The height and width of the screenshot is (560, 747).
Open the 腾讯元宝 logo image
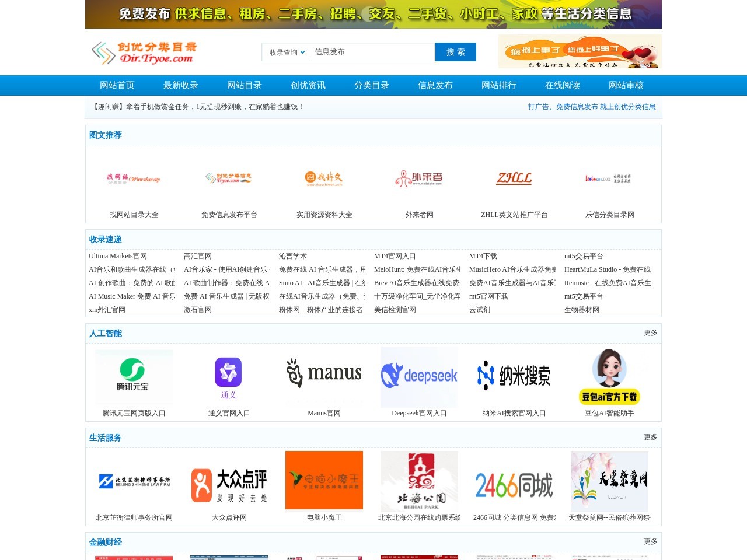[134, 377]
